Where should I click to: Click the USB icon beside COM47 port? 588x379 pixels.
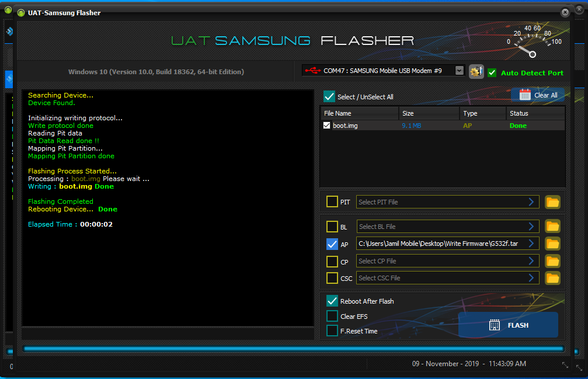tap(313, 71)
